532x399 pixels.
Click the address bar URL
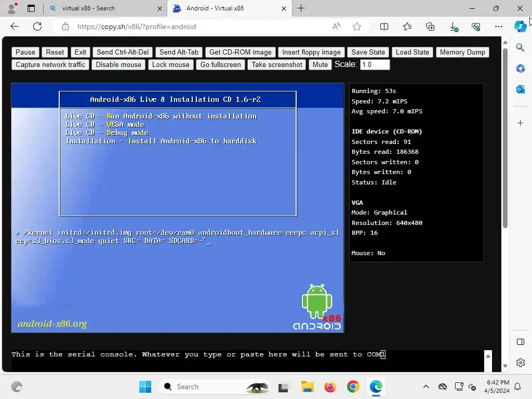pos(137,26)
